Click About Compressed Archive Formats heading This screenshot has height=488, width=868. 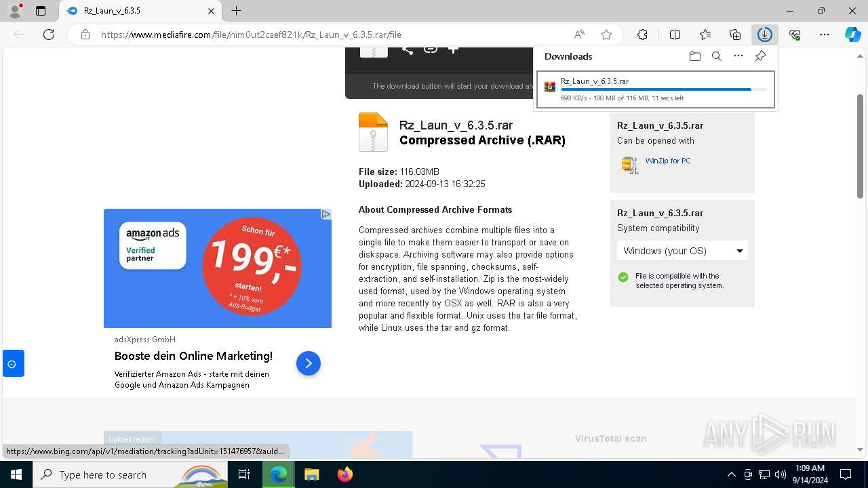point(435,210)
